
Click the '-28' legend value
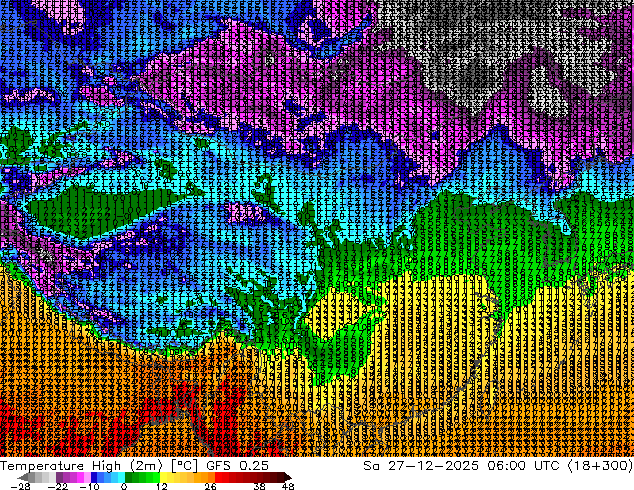(20, 486)
